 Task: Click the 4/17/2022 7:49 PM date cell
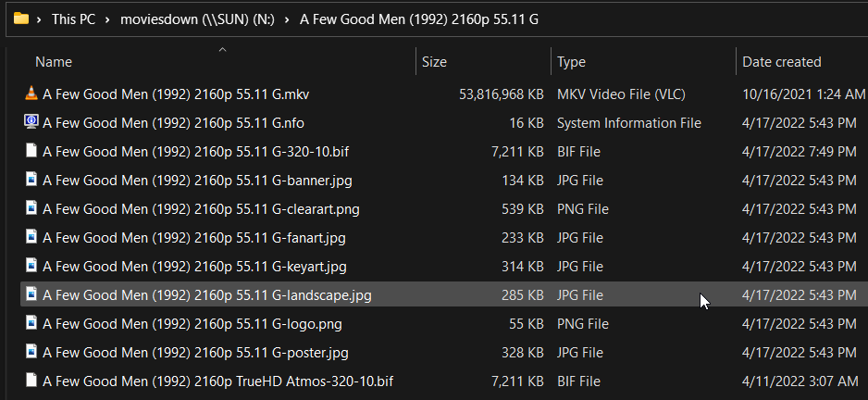[799, 151]
